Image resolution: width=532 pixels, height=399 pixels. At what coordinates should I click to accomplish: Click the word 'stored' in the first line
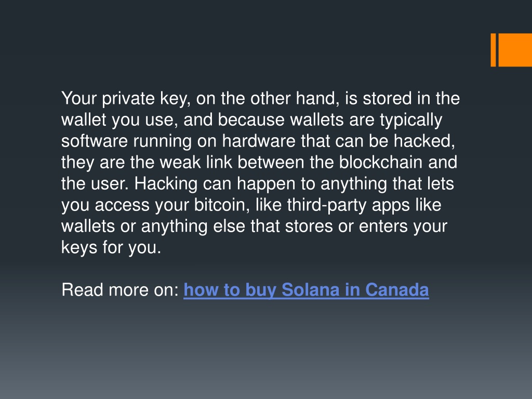tap(388, 99)
